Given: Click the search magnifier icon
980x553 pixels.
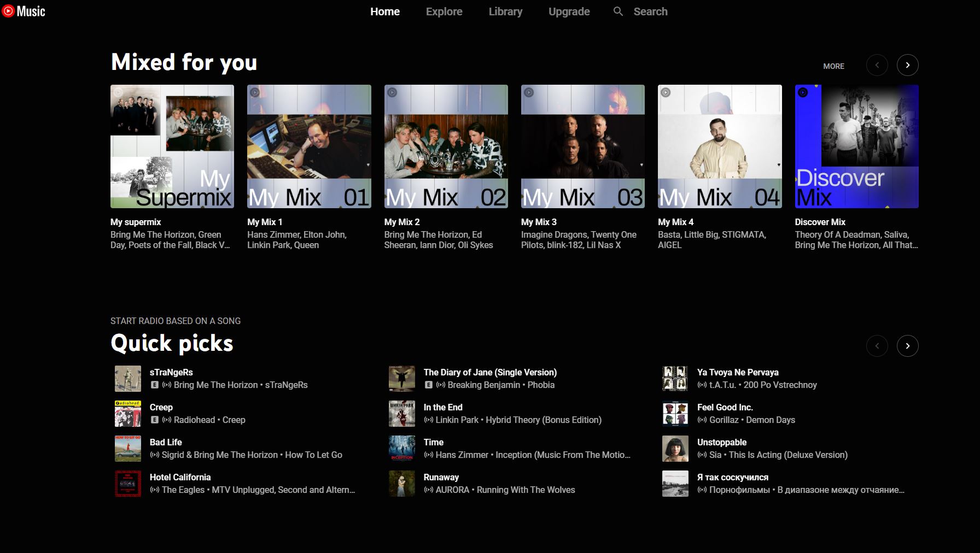Looking at the screenshot, I should pyautogui.click(x=618, y=11).
